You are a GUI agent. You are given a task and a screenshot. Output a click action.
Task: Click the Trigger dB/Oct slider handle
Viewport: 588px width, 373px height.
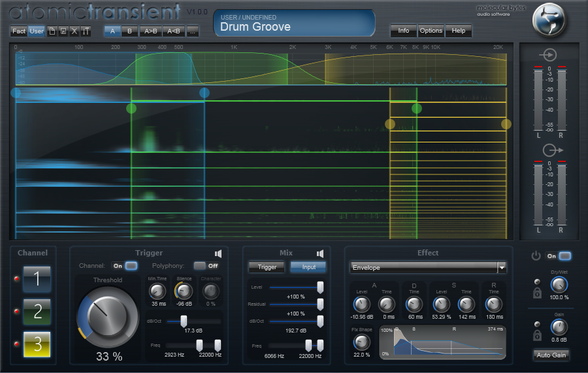click(184, 321)
